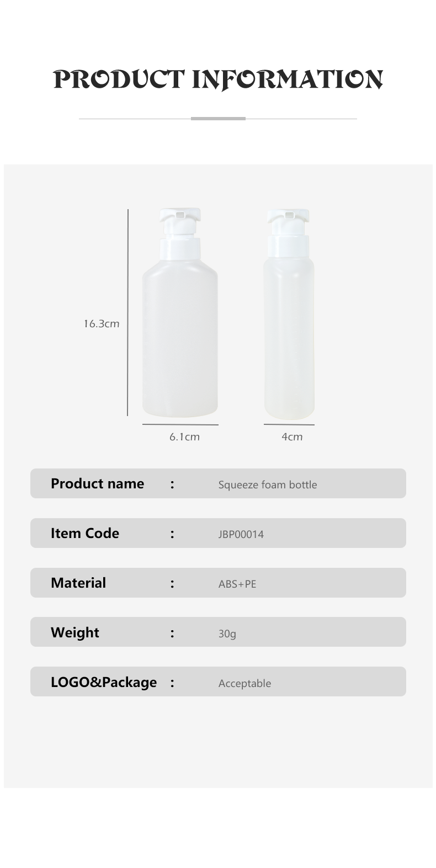Select the 16.3cm height label
436x868 pixels.
102,324
